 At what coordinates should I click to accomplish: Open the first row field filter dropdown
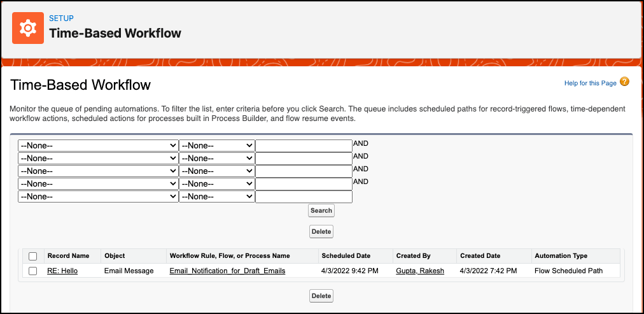coord(98,146)
